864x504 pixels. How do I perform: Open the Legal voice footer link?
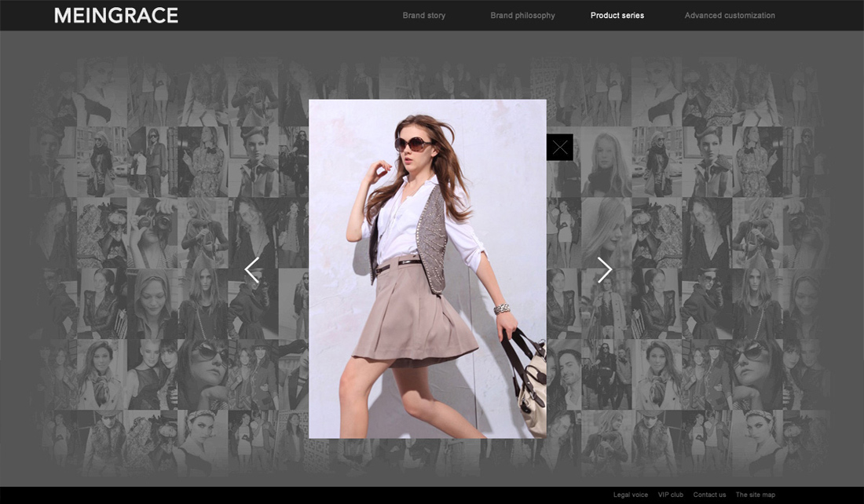point(631,495)
